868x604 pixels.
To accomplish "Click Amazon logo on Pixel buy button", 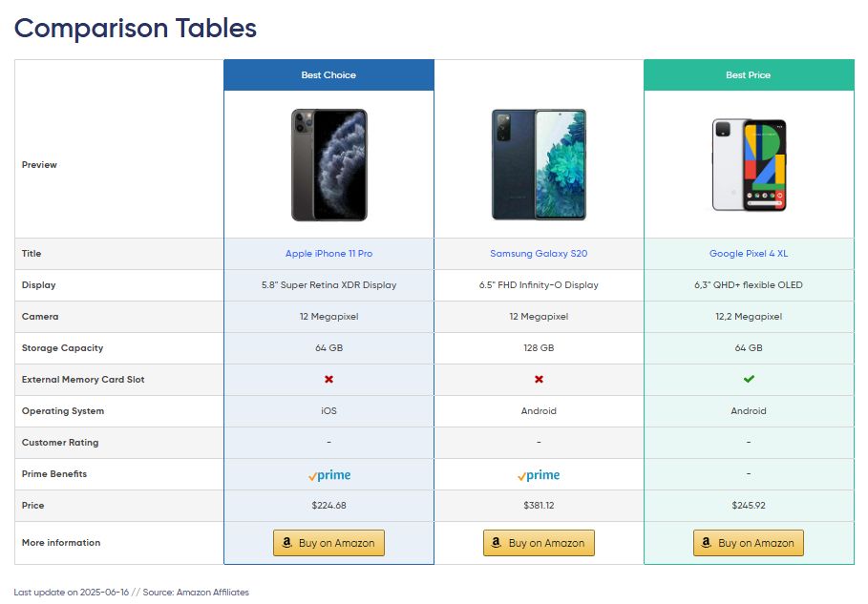I will 707,543.
